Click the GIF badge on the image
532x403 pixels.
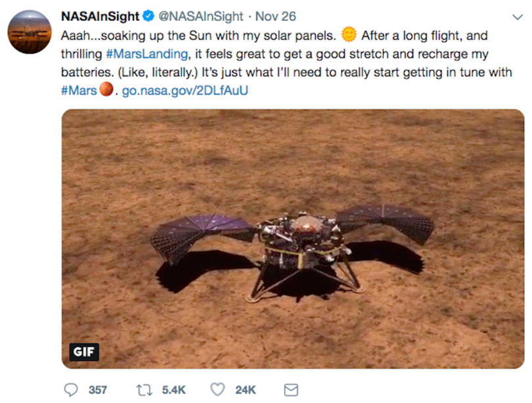(x=83, y=352)
